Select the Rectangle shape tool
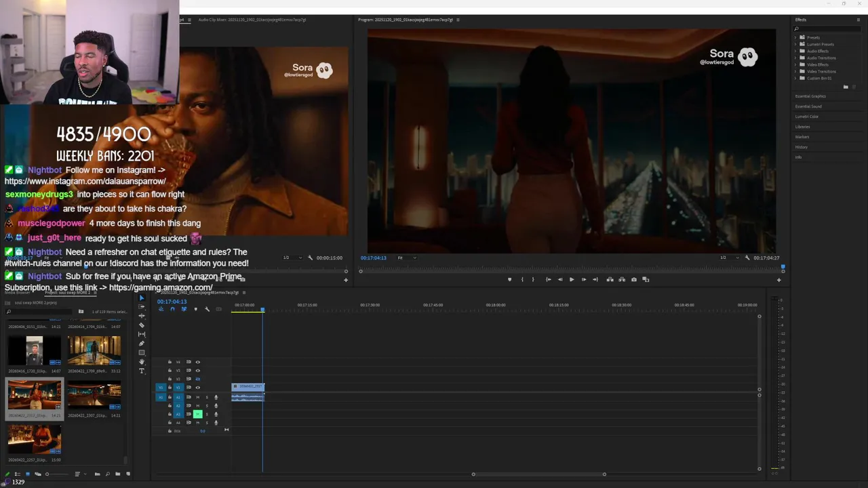The image size is (868, 488). [x=142, y=352]
